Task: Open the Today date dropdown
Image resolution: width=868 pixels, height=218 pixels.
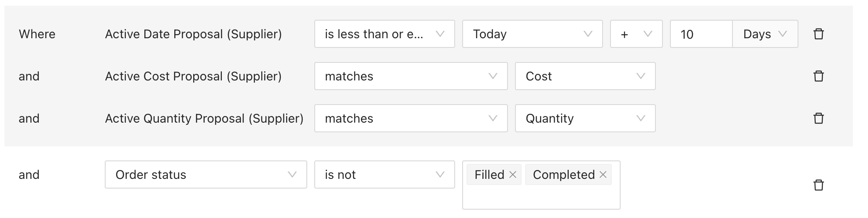Action: [532, 34]
